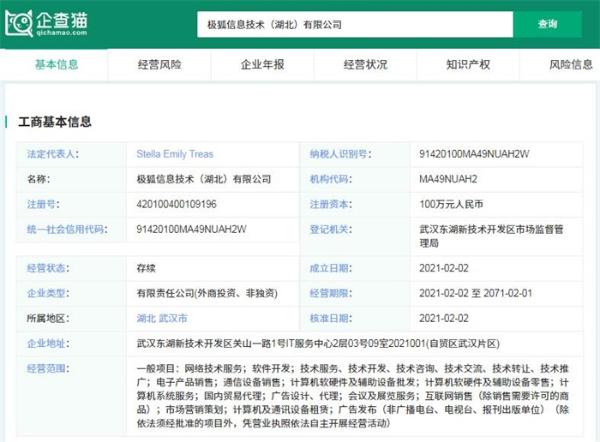Click the 名称 row label
This screenshot has height=442, width=600.
38,179
